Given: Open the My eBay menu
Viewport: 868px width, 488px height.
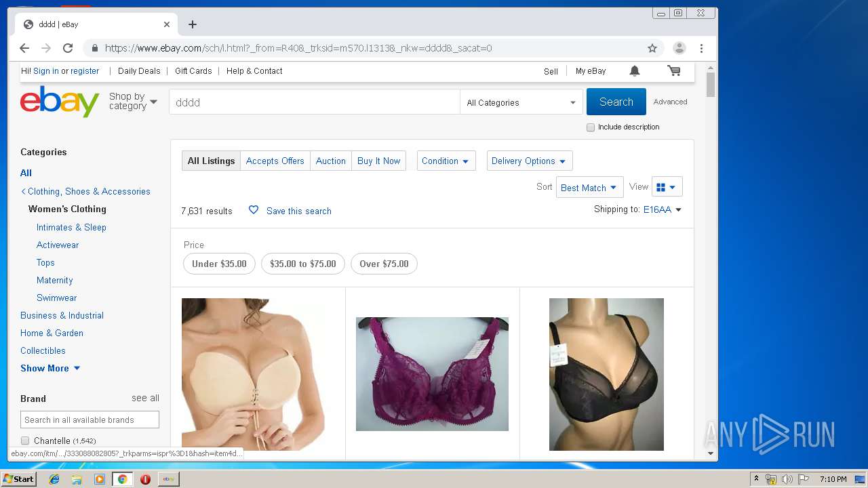Looking at the screenshot, I should pyautogui.click(x=591, y=71).
